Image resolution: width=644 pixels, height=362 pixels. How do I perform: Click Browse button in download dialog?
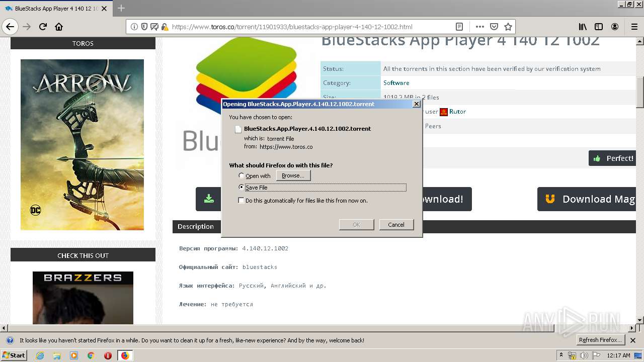click(293, 175)
